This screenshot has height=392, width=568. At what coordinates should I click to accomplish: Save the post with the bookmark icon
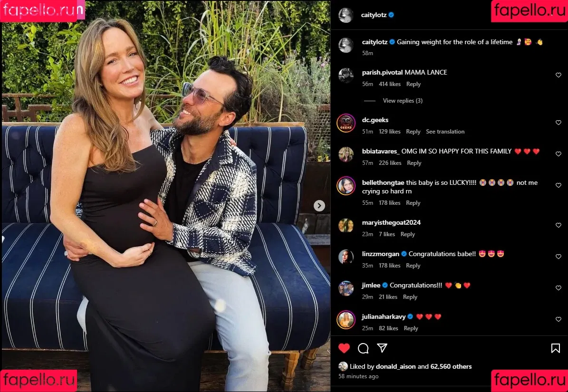tap(555, 348)
